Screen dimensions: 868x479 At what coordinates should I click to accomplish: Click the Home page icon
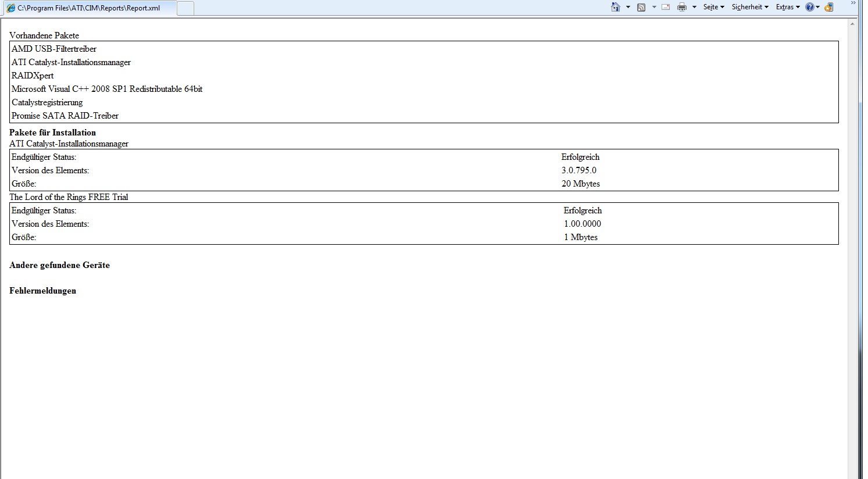point(616,7)
